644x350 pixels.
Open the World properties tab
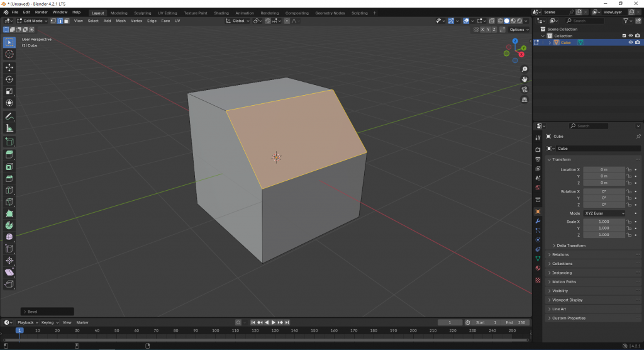538,188
